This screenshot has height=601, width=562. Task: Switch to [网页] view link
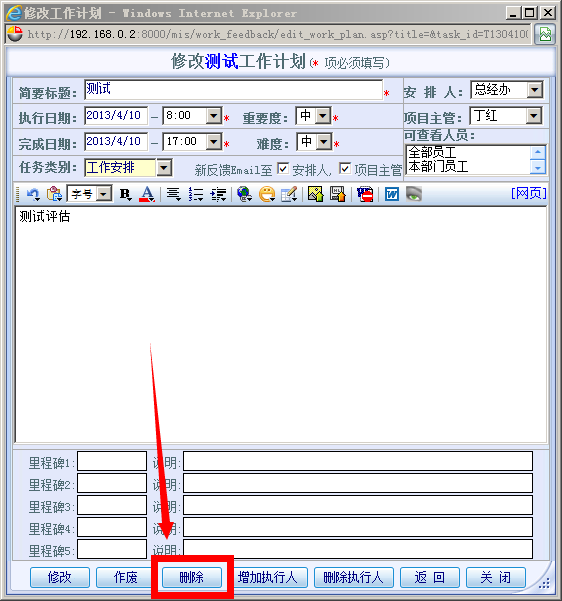coord(529,193)
